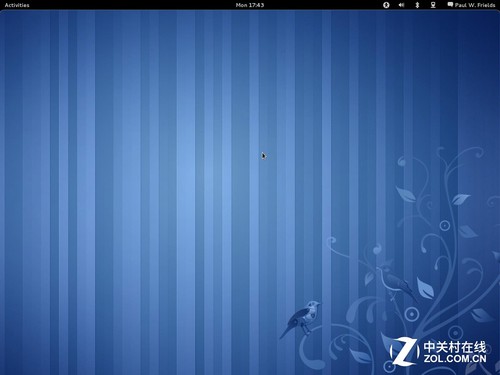This screenshot has width=500, height=375.
Task: Open the Paul W. Frields user menu
Action: tap(471, 5)
